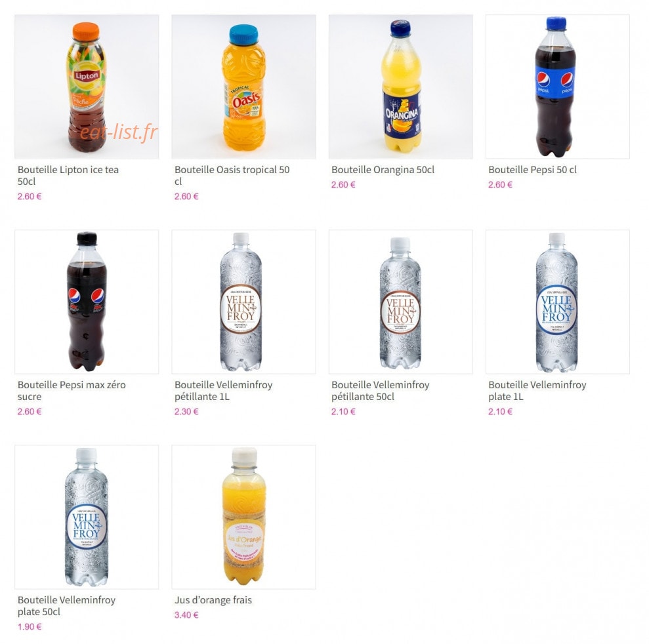Follow the Velleminfroy pétillante 50cl title link

tap(380, 390)
